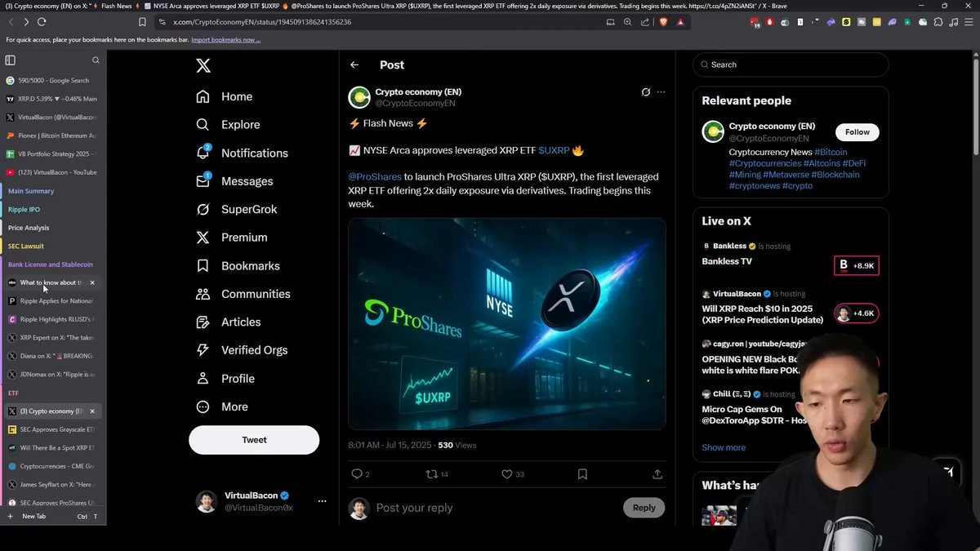
Task: Open the Bankless TV live space
Action: (727, 261)
